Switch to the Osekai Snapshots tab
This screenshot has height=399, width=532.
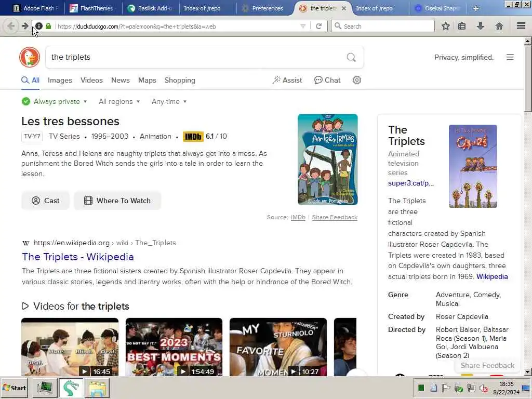(437, 8)
